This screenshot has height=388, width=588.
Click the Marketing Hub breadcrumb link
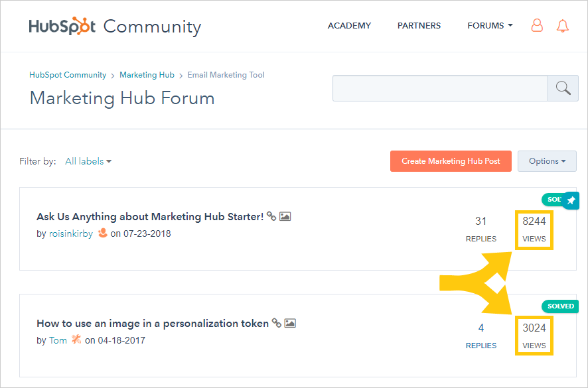(x=147, y=75)
